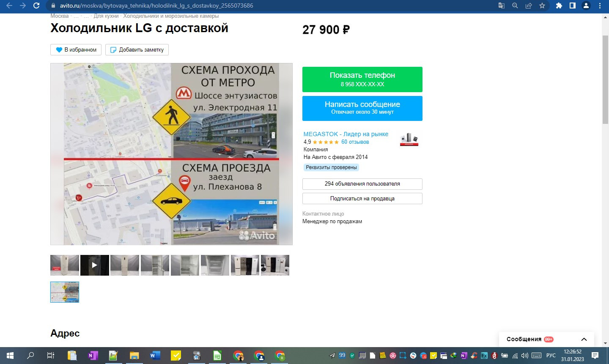Open the 'Москва' breadcrumb link

click(x=59, y=16)
